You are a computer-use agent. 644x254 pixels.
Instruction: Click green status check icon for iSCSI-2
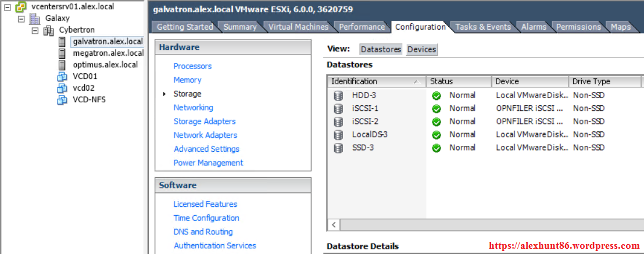(x=437, y=122)
